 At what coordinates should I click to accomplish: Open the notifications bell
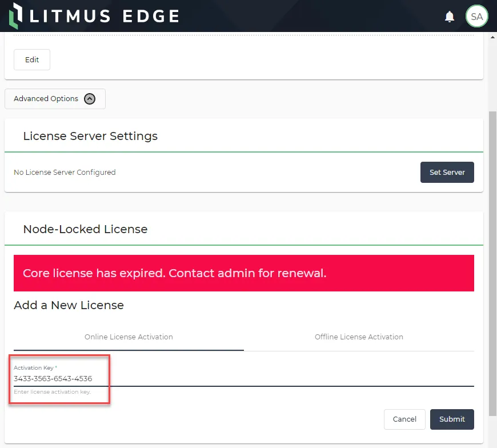[x=450, y=17]
